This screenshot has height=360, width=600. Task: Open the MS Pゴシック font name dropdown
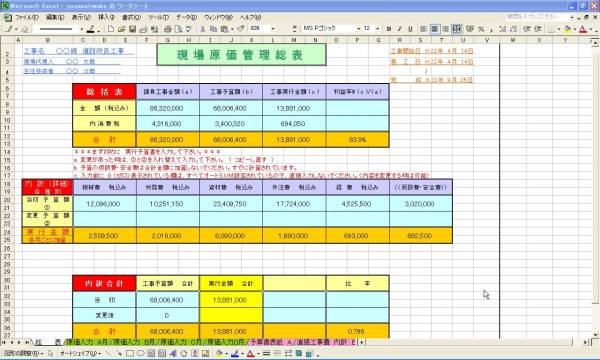pyautogui.click(x=359, y=29)
